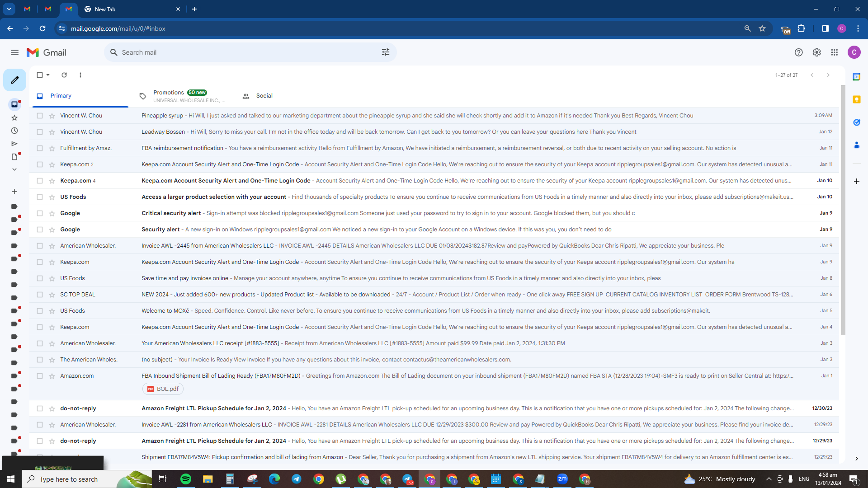The width and height of the screenshot is (868, 488).
Task: Open the More options three-dot menu in mail toolbar
Action: point(80,75)
